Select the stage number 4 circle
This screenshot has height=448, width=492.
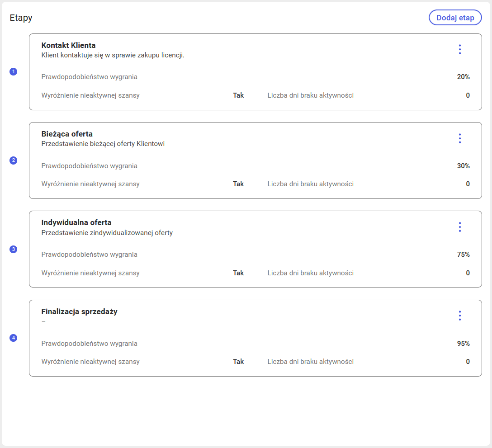coord(13,338)
